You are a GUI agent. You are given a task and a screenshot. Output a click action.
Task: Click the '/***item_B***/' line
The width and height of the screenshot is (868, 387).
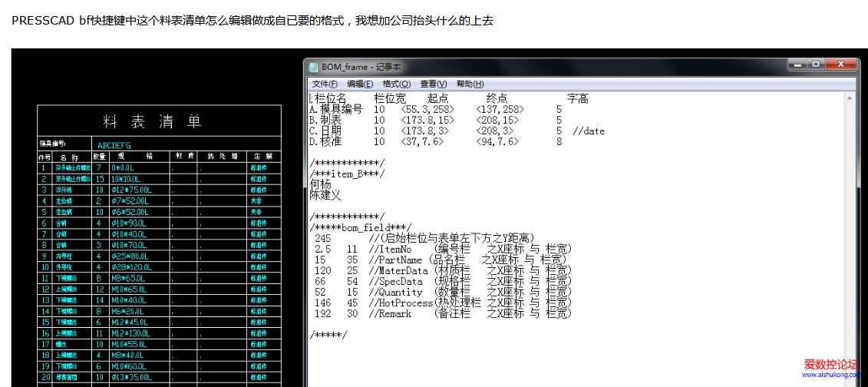[x=347, y=174]
